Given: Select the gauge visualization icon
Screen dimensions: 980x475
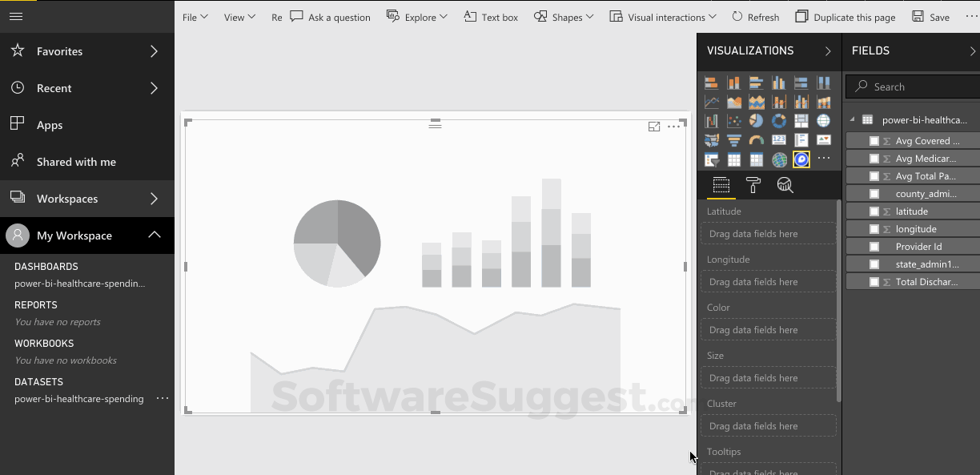Looking at the screenshot, I should coord(757,140).
